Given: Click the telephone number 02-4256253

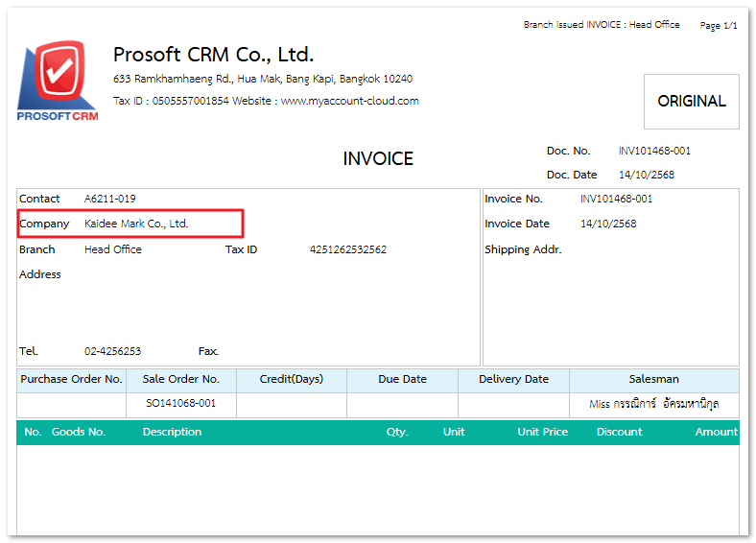Looking at the screenshot, I should 112,351.
